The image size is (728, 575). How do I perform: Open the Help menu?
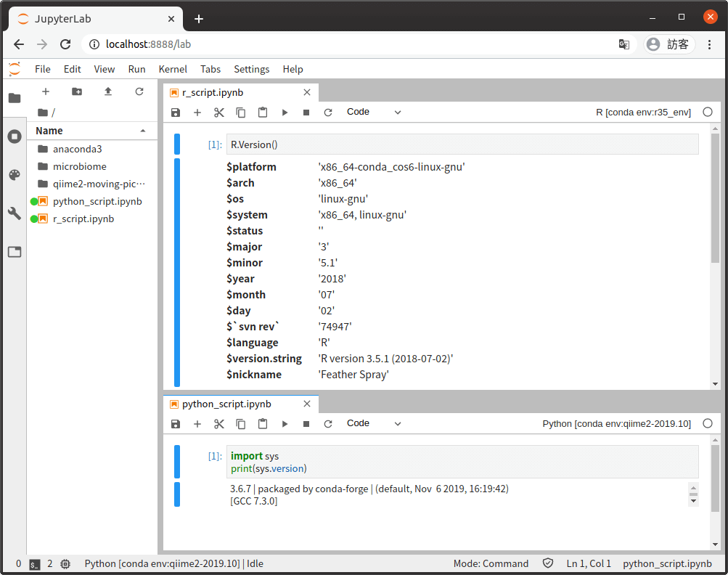pyautogui.click(x=293, y=69)
